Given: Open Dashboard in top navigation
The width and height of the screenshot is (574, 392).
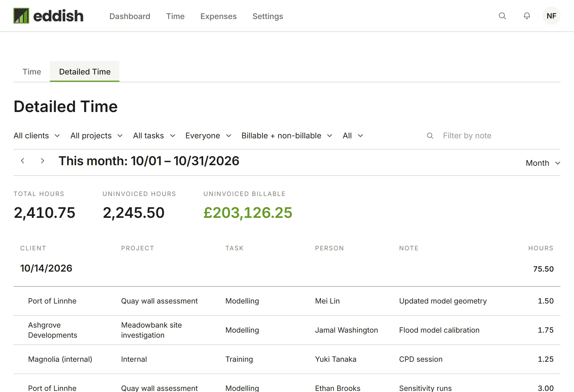Looking at the screenshot, I should (130, 16).
